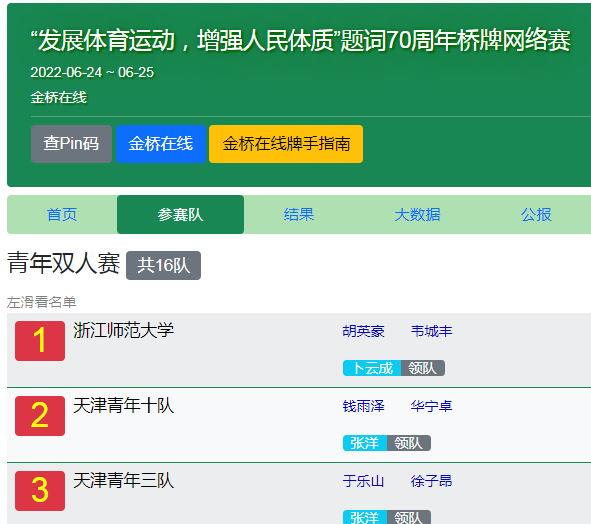Open the 大数据 tab

point(417,215)
